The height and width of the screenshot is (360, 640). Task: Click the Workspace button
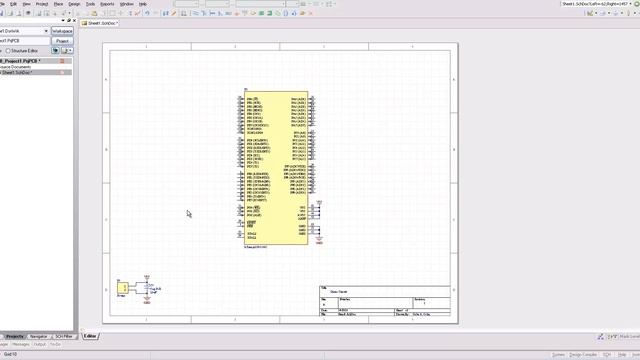62,31
